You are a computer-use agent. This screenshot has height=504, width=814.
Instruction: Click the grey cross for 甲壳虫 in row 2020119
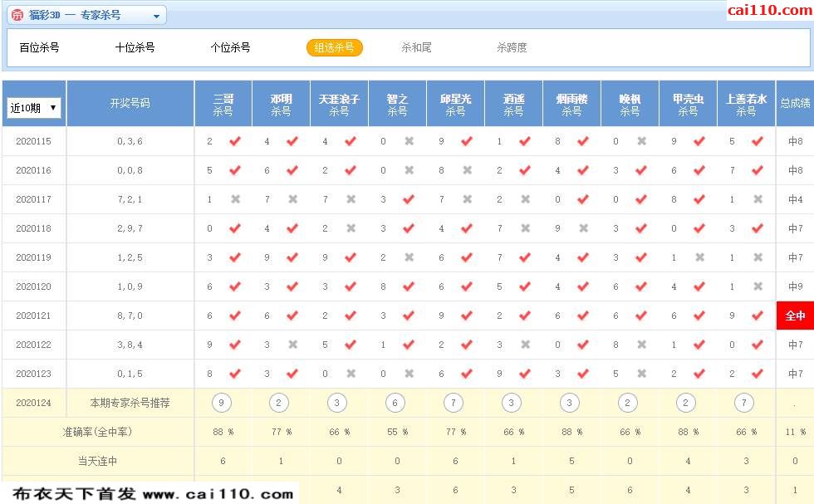[x=700, y=257]
